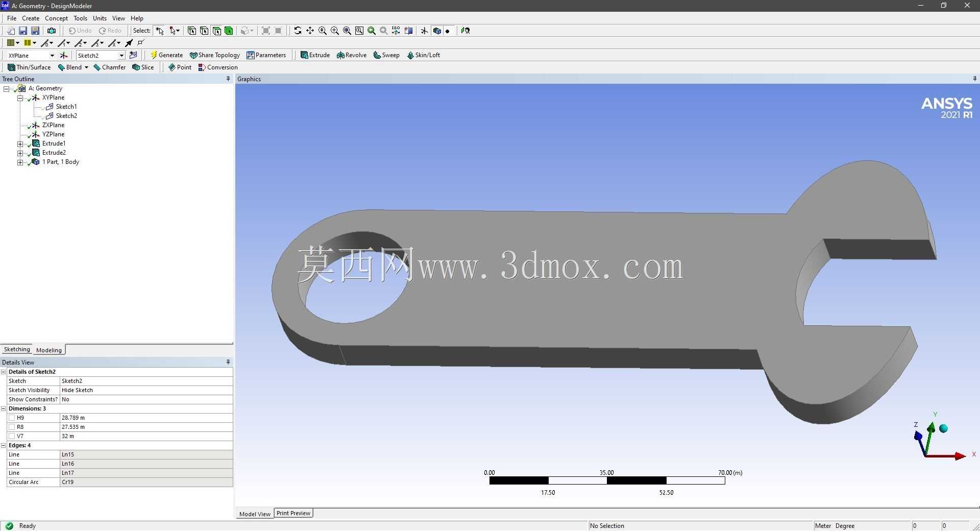
Task: Select the Rotate view tool
Action: 298,31
